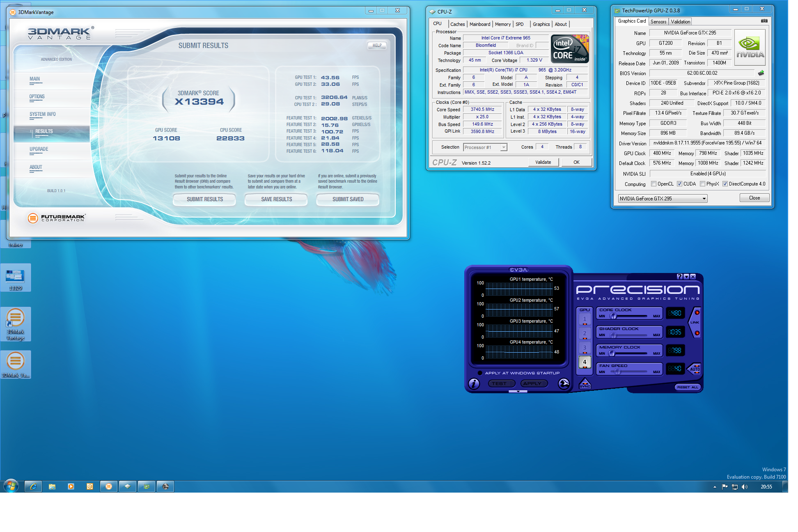This screenshot has width=798, height=532.
Task: Toggle Apply at Windows Startup option
Action: (x=480, y=373)
